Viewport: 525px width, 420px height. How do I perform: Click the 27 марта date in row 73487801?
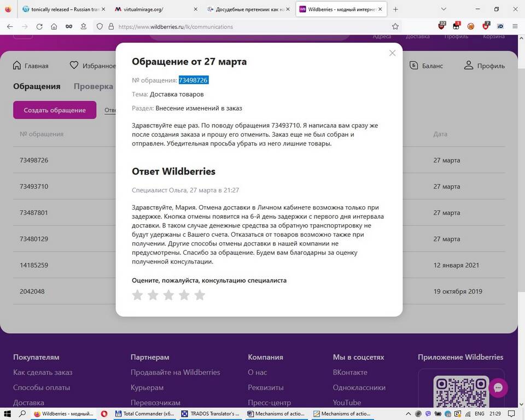point(447,213)
